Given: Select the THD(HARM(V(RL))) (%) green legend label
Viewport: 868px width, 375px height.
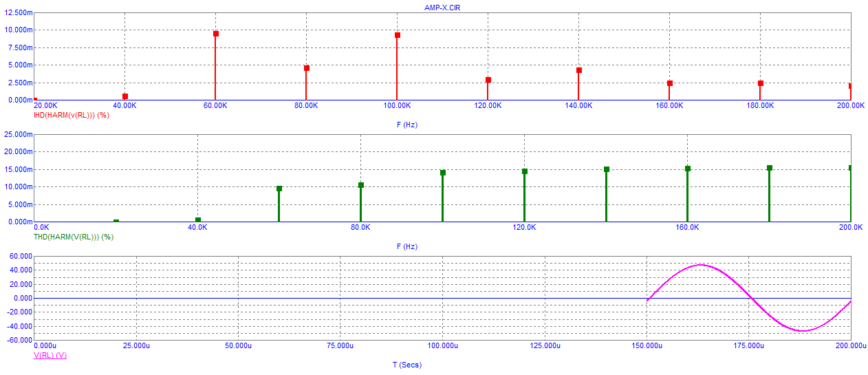Looking at the screenshot, I should click(74, 237).
